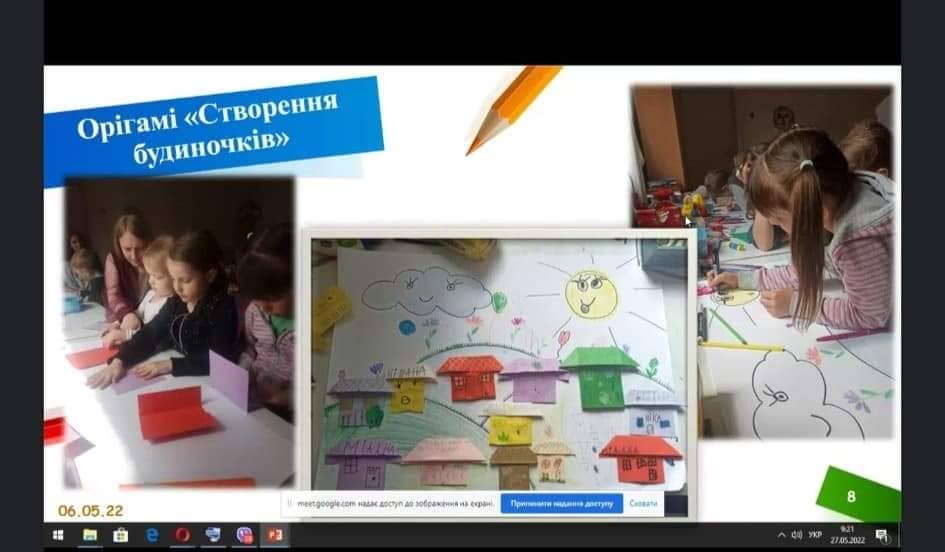Click the slide date 06.05.22
This screenshot has width=945, height=552.
click(90, 511)
